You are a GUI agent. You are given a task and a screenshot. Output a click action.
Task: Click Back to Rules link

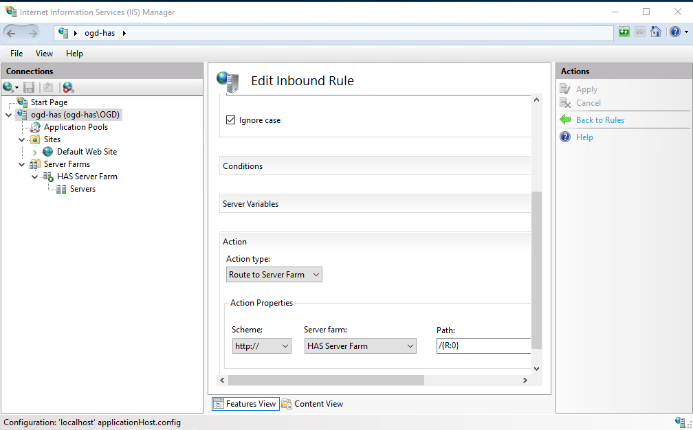pyautogui.click(x=600, y=120)
